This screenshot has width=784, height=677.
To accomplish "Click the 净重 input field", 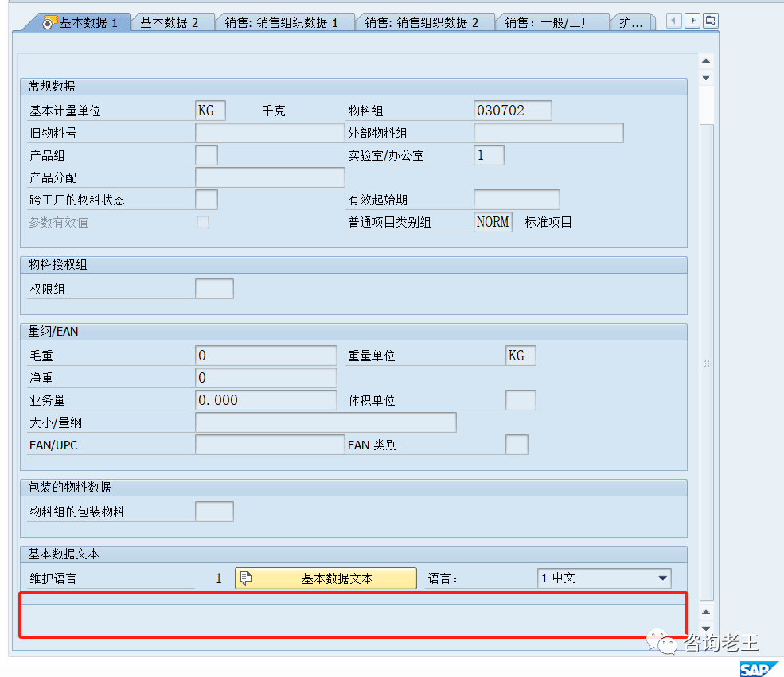I will click(x=266, y=378).
